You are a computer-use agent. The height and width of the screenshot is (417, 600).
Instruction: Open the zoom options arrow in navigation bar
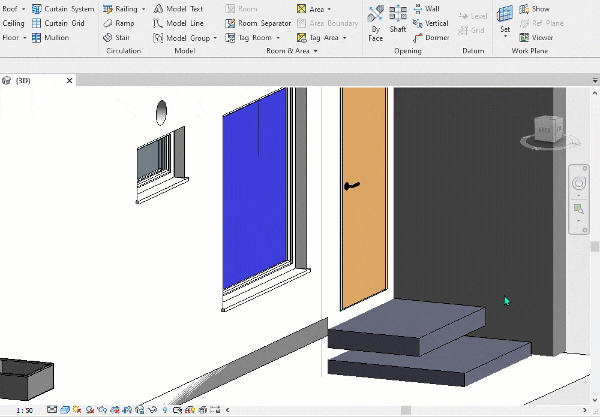579,221
